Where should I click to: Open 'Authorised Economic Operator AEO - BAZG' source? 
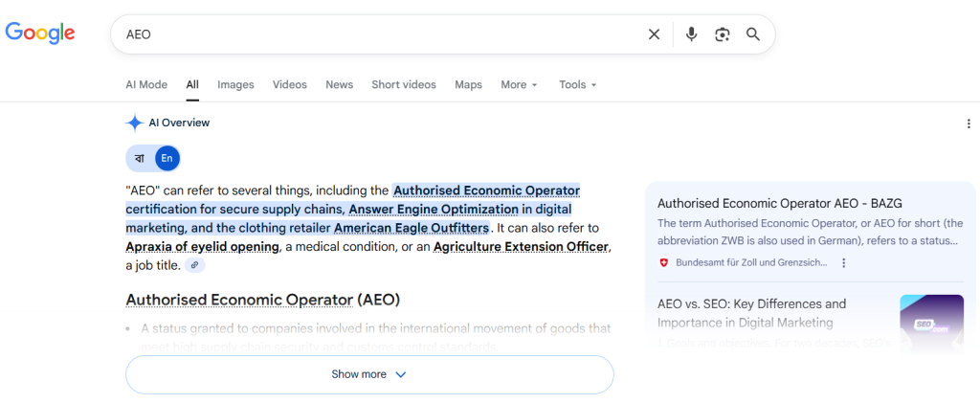tap(779, 203)
